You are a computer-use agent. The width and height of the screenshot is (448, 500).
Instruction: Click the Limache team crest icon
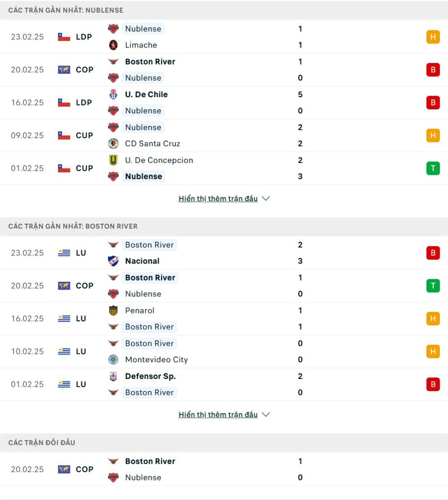[x=113, y=45]
